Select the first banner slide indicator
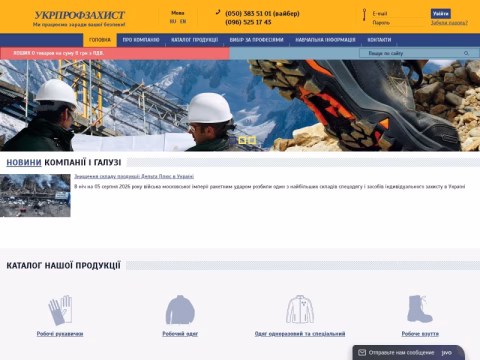The image size is (480, 360). point(233,140)
